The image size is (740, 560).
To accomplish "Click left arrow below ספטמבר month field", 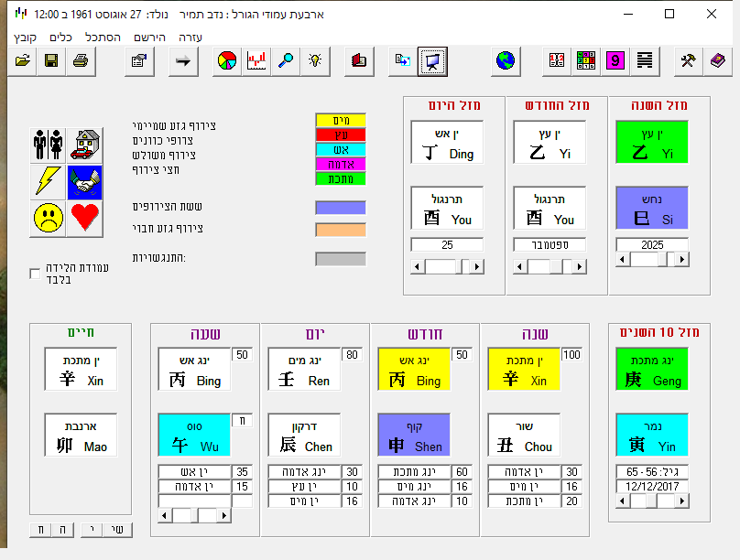I will coord(519,266).
